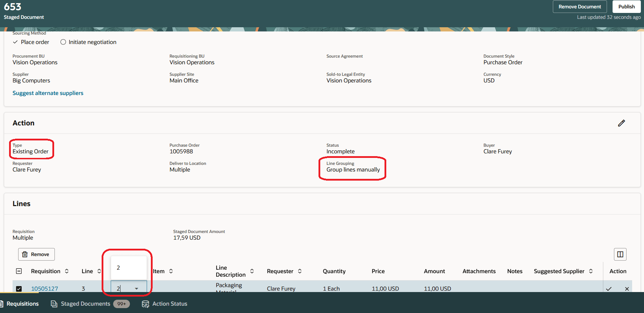Switch to the Requisitions tab

20,304
